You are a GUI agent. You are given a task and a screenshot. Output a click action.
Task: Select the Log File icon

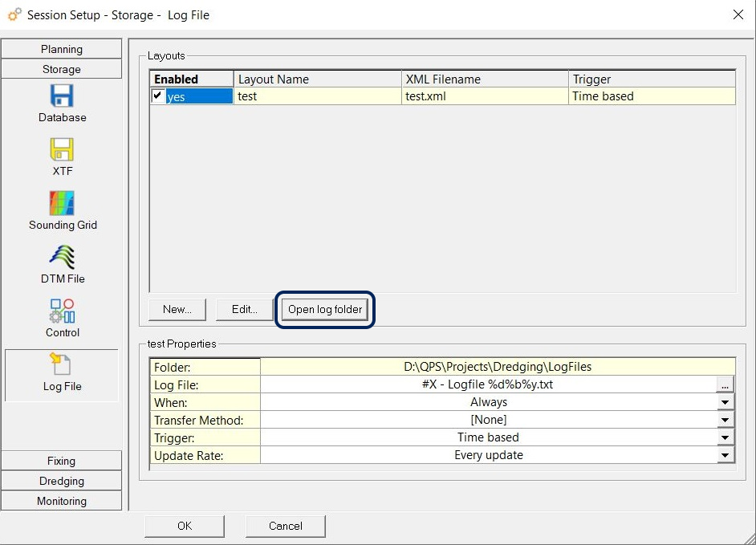point(62,365)
